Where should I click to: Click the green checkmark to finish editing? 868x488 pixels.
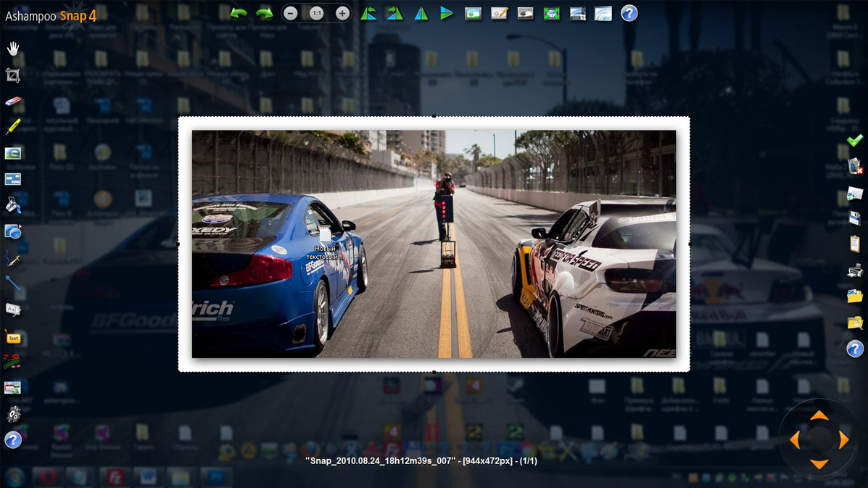click(855, 140)
